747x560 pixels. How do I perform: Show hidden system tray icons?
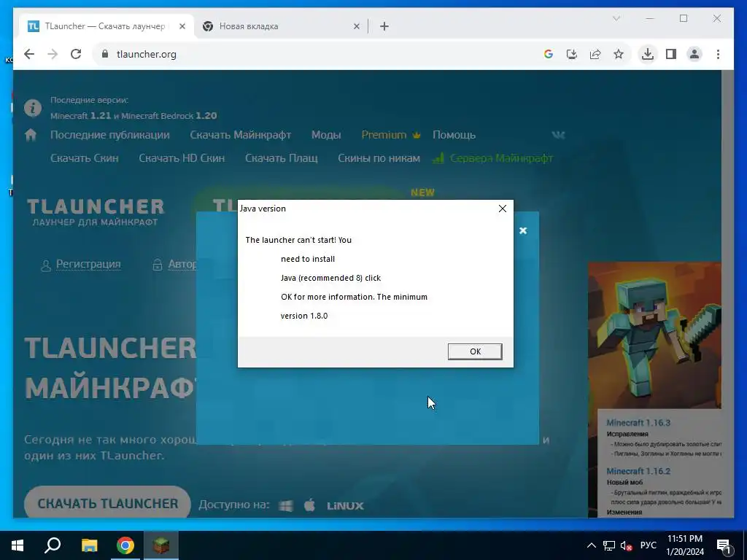[591, 545]
